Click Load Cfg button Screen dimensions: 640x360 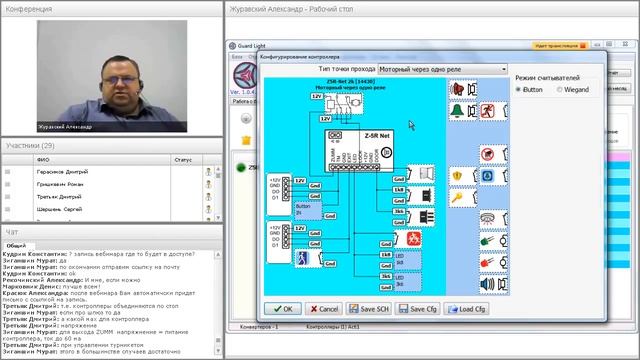click(x=467, y=309)
